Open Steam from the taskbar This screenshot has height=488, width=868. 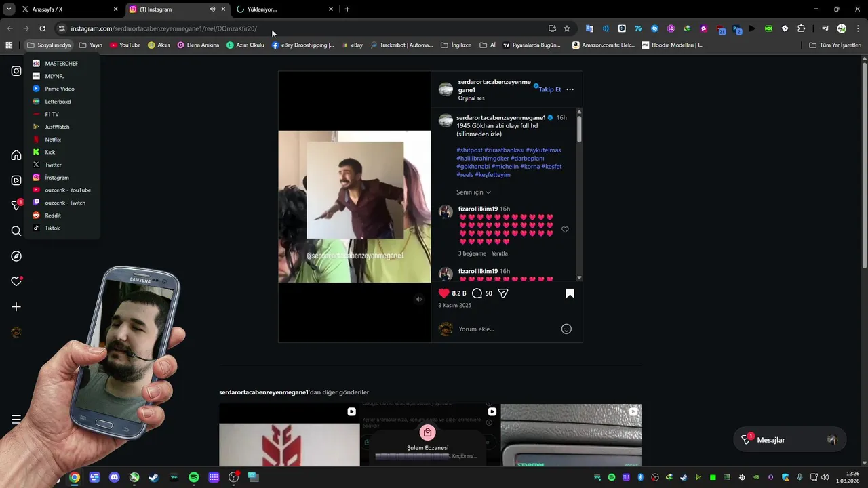(x=154, y=477)
